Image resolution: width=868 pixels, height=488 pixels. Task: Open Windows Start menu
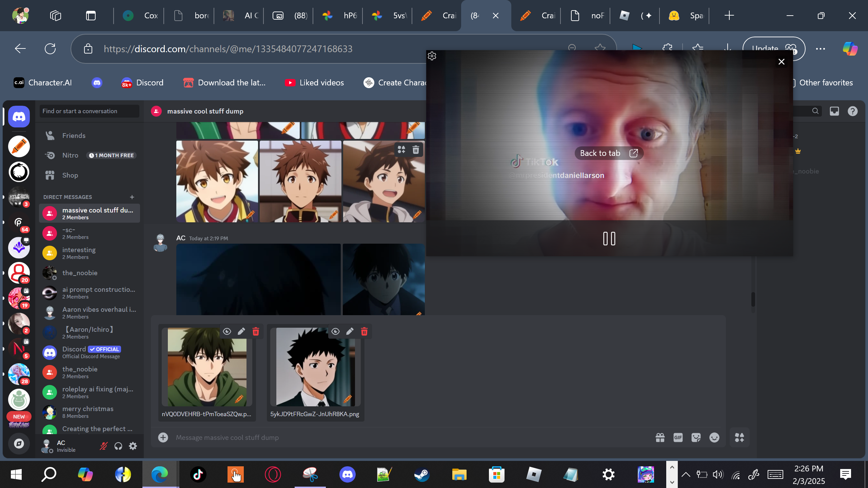click(x=16, y=474)
